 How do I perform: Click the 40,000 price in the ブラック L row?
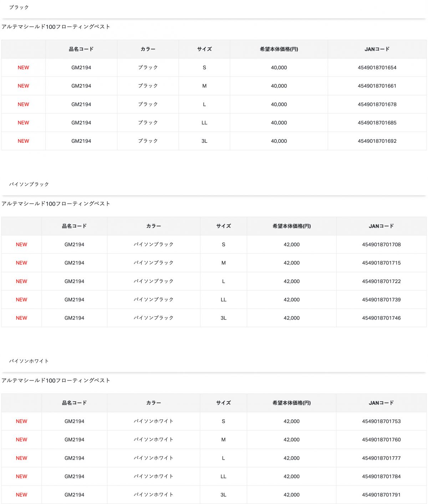click(x=279, y=104)
